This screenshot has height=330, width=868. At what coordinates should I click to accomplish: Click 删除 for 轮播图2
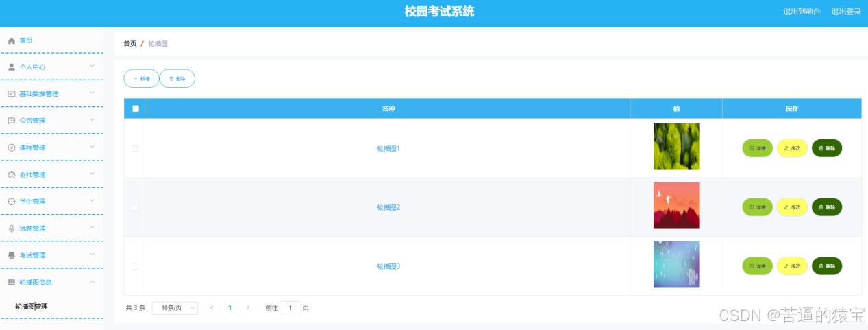pos(827,207)
